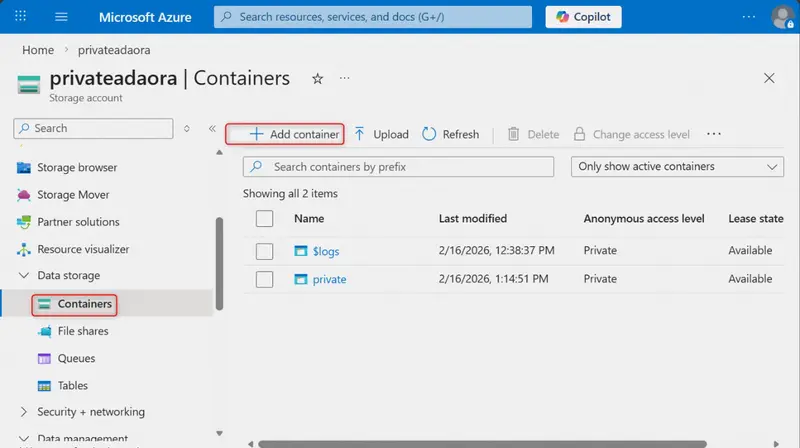The width and height of the screenshot is (800, 448).
Task: Collapse the Data storage section
Action: click(23, 276)
